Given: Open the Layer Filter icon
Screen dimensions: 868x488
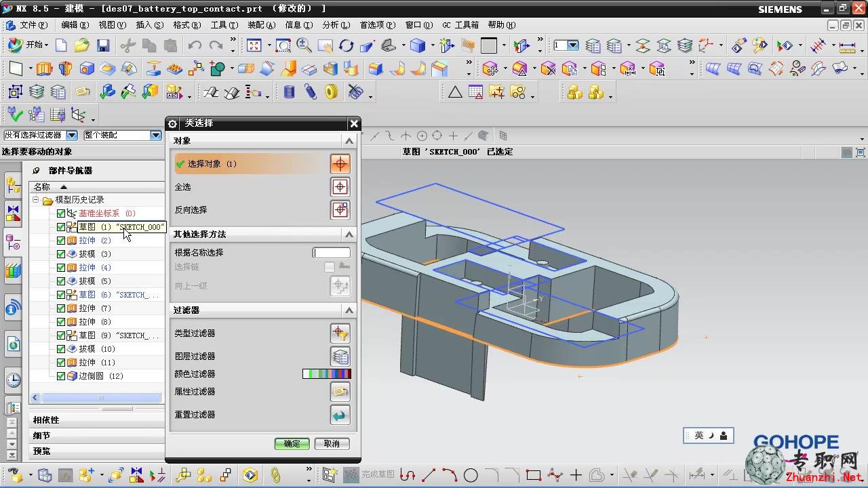Looking at the screenshot, I should click(x=340, y=356).
